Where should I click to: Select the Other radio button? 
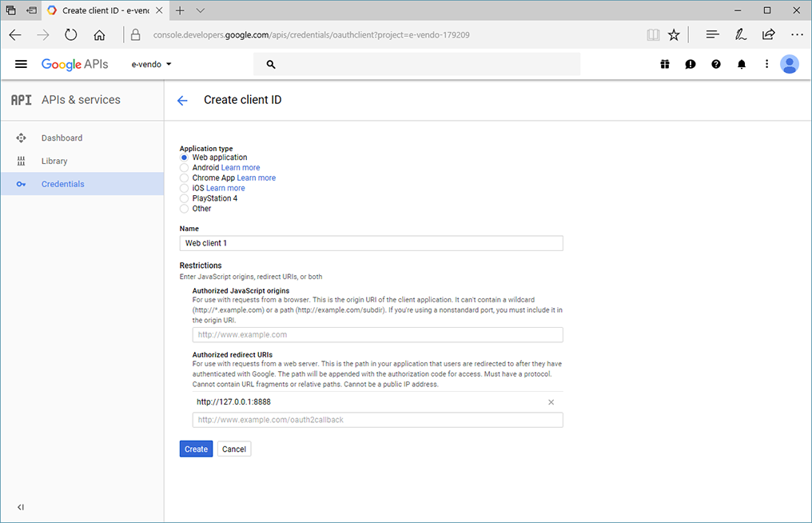click(x=184, y=209)
